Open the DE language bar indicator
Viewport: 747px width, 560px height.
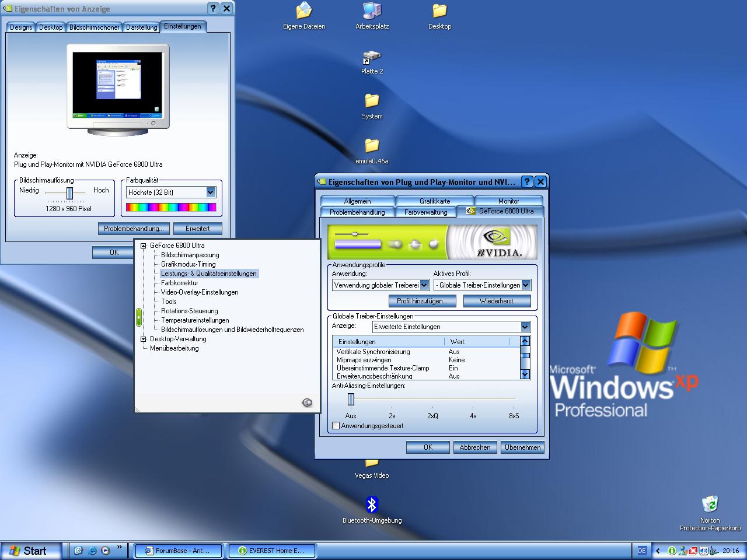pos(642,551)
